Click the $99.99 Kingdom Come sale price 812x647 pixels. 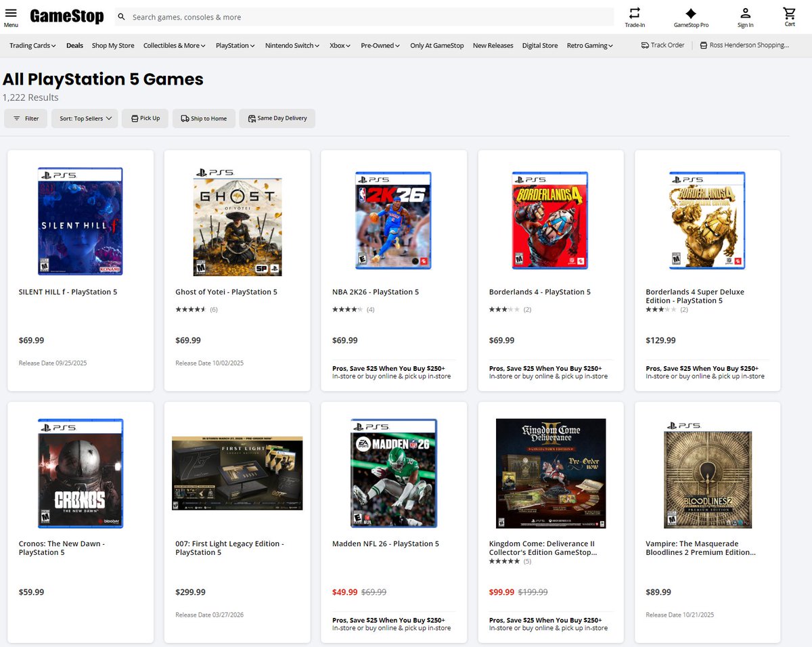coord(501,592)
